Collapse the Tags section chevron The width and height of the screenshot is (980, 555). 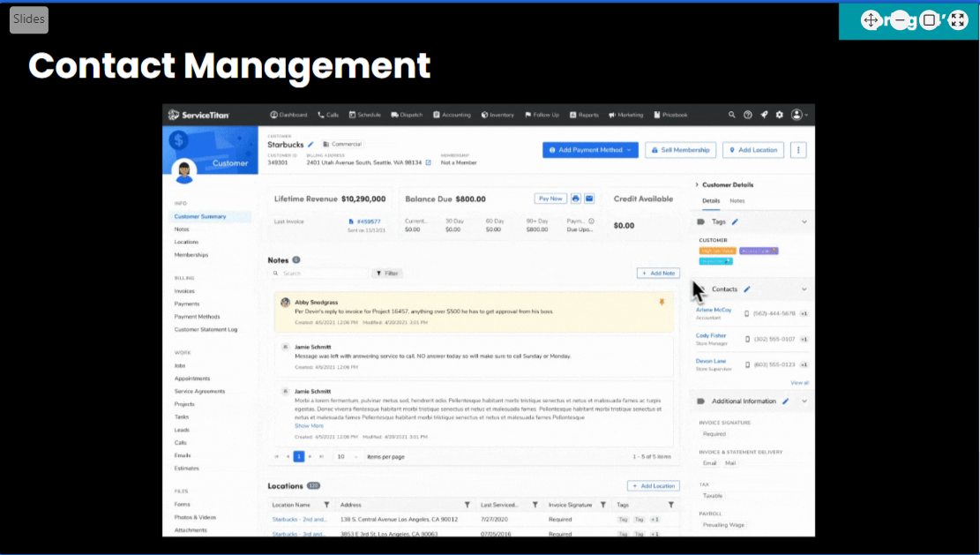pos(804,221)
